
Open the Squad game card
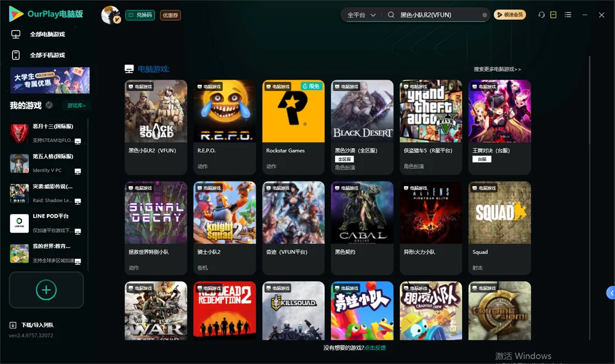tap(499, 228)
